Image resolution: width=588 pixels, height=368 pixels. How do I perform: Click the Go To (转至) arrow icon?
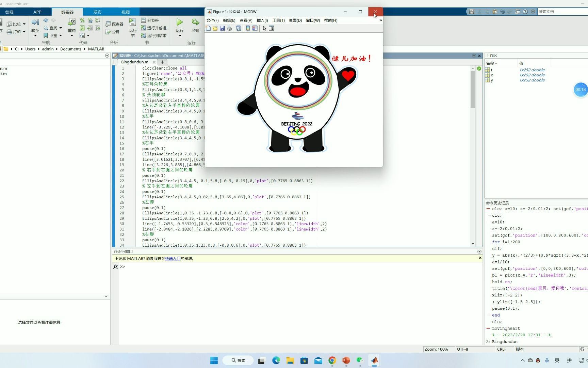coord(35,22)
